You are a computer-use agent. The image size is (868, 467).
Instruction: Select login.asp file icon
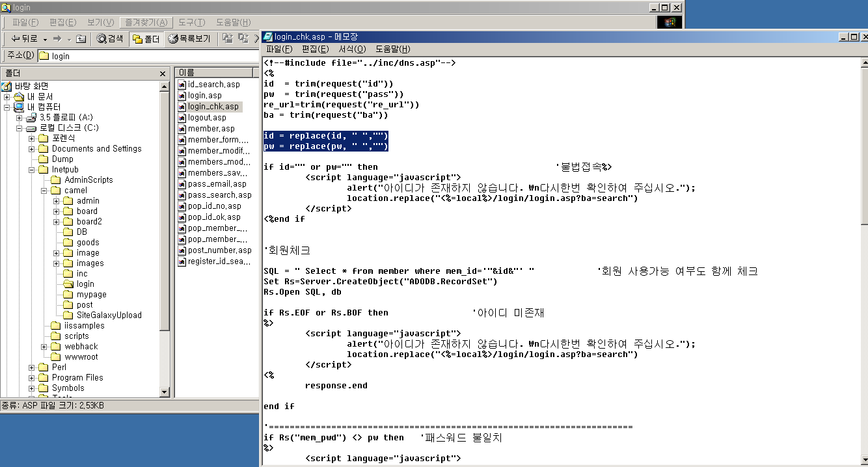pyautogui.click(x=182, y=96)
